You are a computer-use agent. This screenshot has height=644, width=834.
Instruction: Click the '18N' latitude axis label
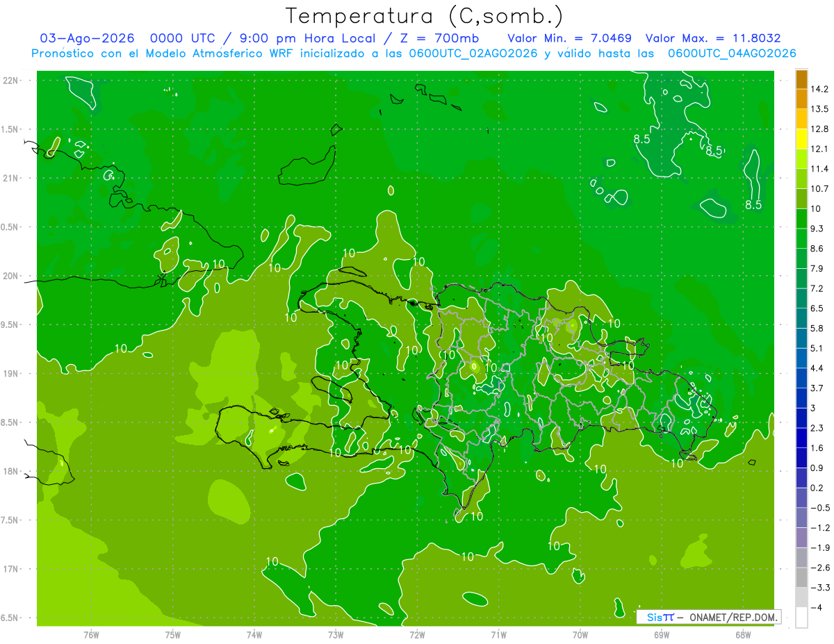click(10, 471)
